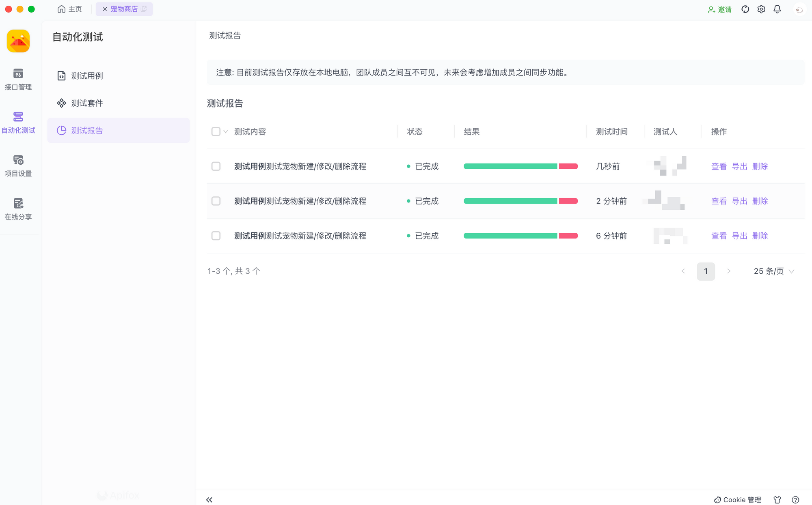The height and width of the screenshot is (505, 812).
Task: Click 导出 on the 2 分钟前 report
Action: coord(739,201)
